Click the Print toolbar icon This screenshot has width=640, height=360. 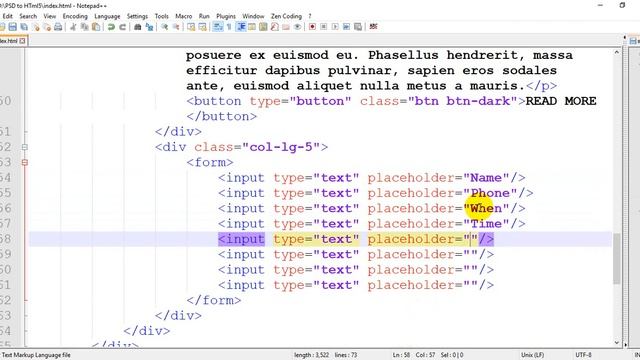pos(58,27)
